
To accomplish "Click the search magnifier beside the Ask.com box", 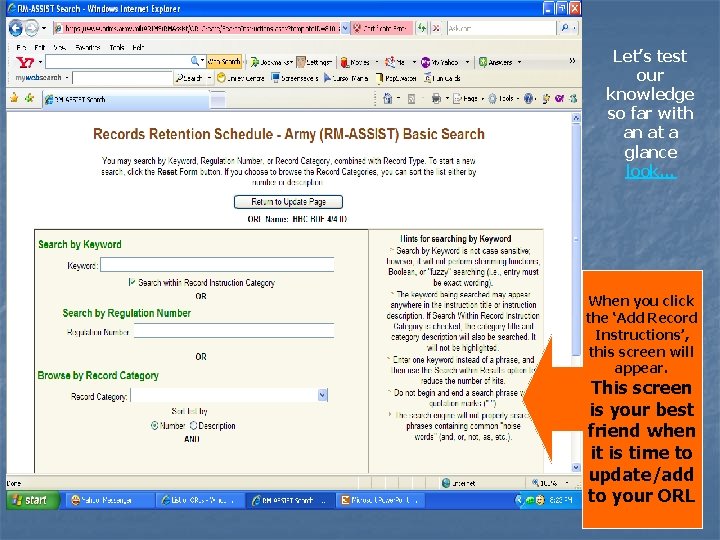I will pos(565,28).
